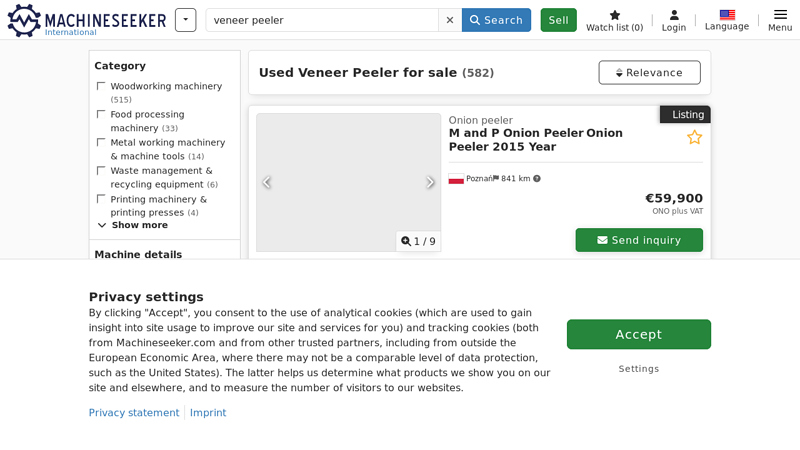Image resolution: width=800 pixels, height=450 pixels.
Task: Click the veneer peeler search field
Action: (x=322, y=20)
